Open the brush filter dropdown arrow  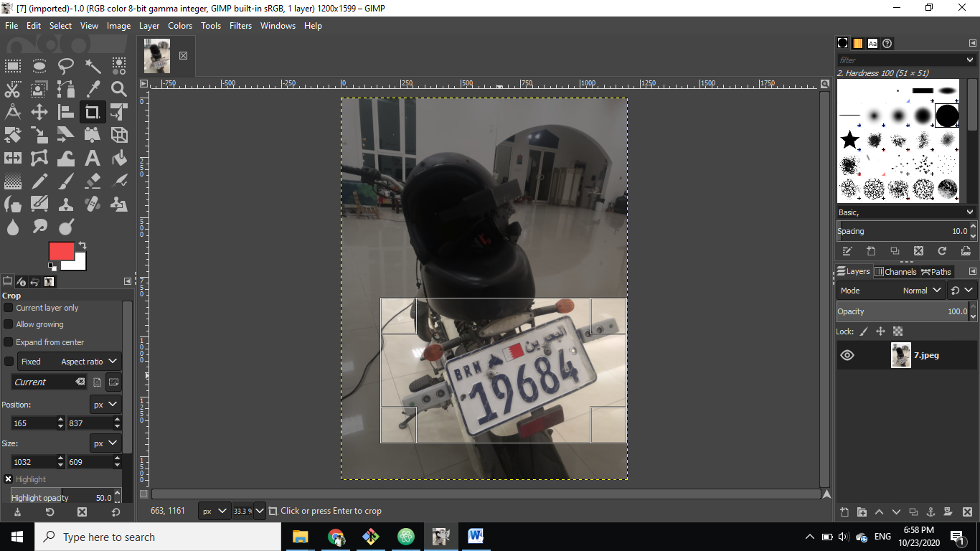tap(970, 60)
